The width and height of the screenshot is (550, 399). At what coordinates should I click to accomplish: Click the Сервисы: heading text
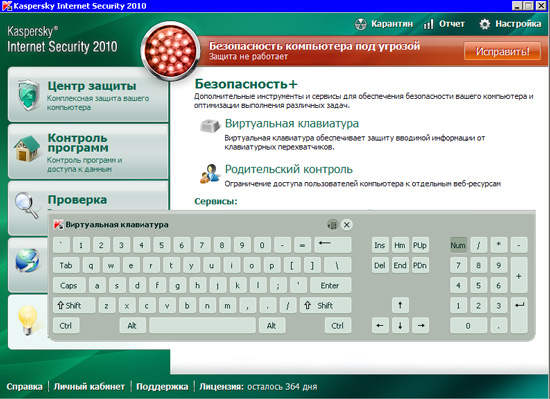pos(216,202)
